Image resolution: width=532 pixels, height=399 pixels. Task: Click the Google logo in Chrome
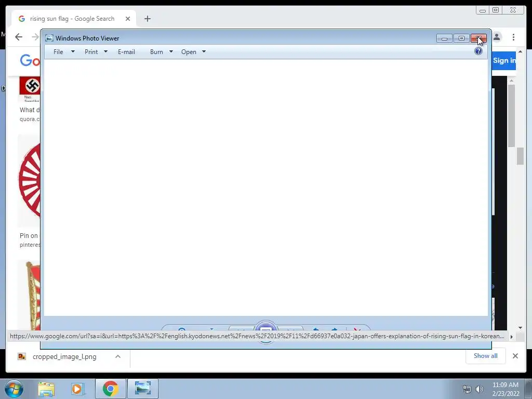coord(30,60)
